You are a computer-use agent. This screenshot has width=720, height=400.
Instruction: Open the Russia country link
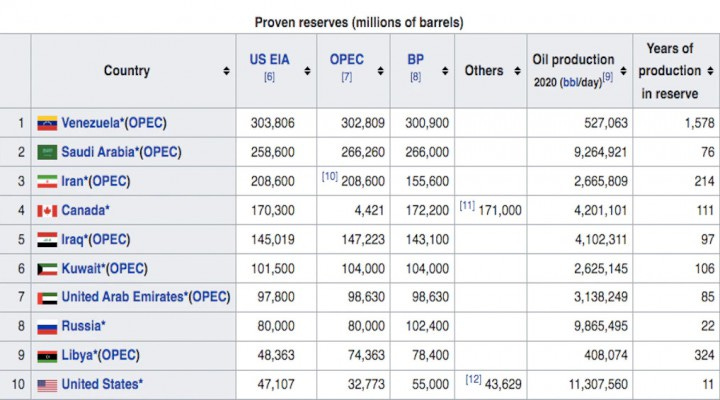[82, 326]
